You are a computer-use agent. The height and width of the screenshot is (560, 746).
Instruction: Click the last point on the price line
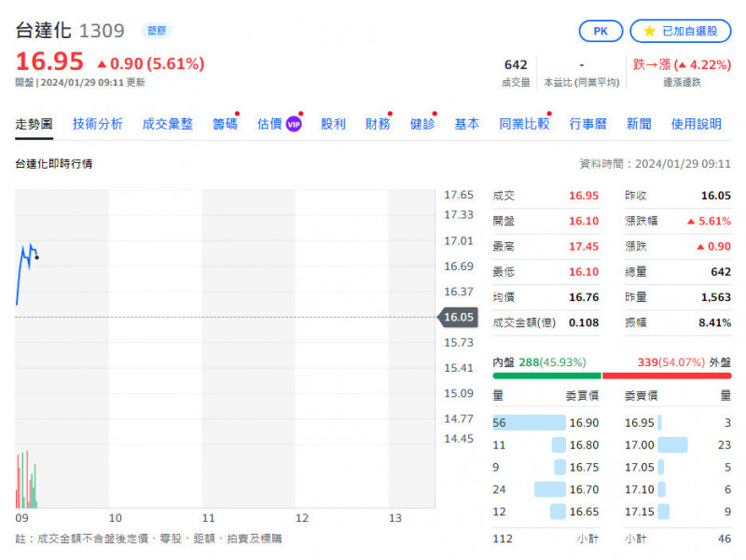(36, 258)
